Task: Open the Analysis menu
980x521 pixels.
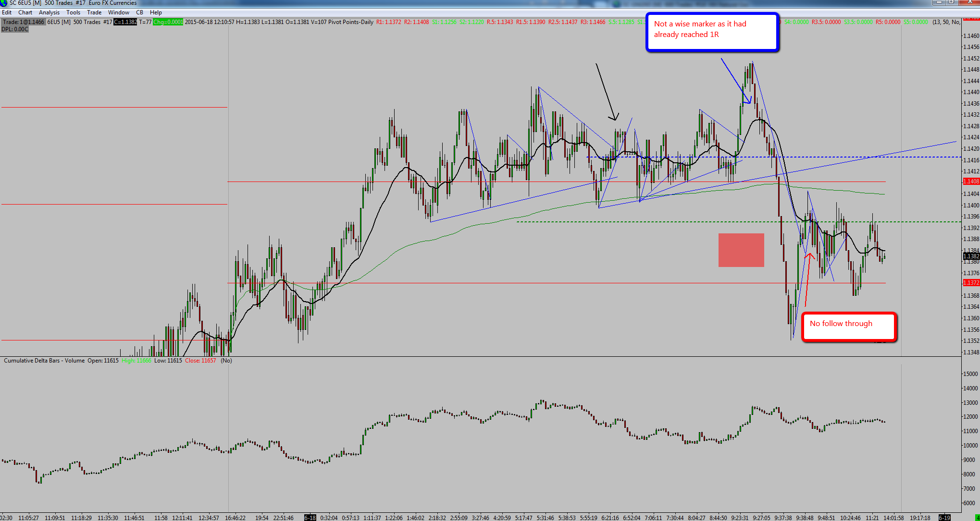Action: pyautogui.click(x=50, y=12)
